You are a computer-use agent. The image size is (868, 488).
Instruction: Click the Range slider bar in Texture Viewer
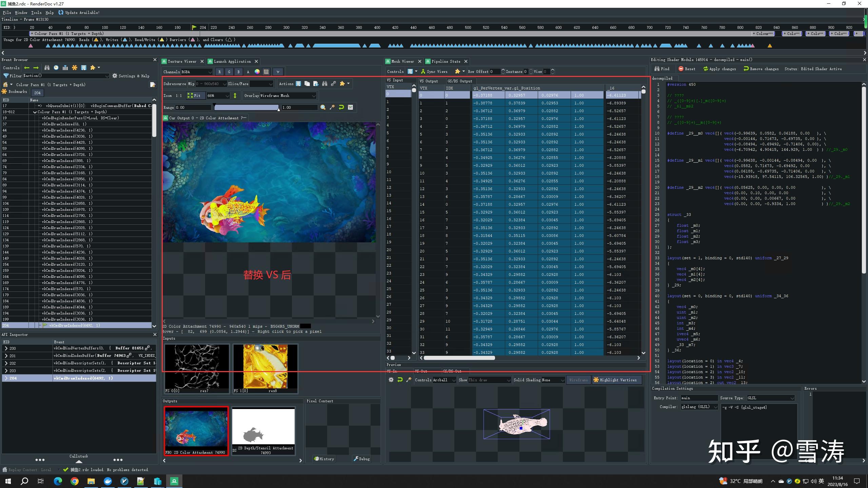click(246, 107)
